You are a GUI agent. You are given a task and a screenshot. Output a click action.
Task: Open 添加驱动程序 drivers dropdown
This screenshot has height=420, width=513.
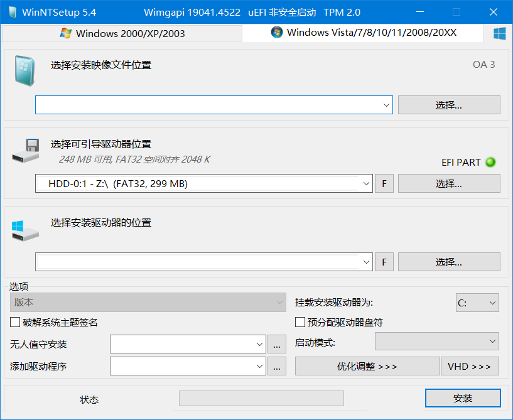tap(188, 366)
